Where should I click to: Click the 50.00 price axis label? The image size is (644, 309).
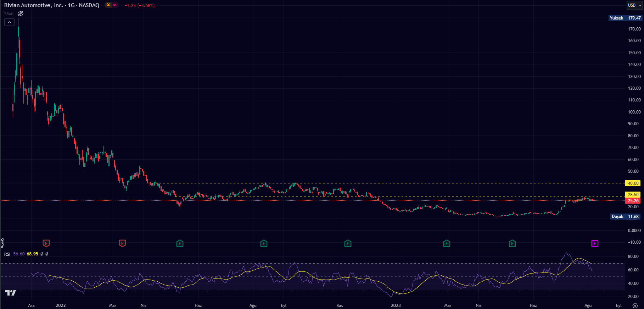pos(633,171)
